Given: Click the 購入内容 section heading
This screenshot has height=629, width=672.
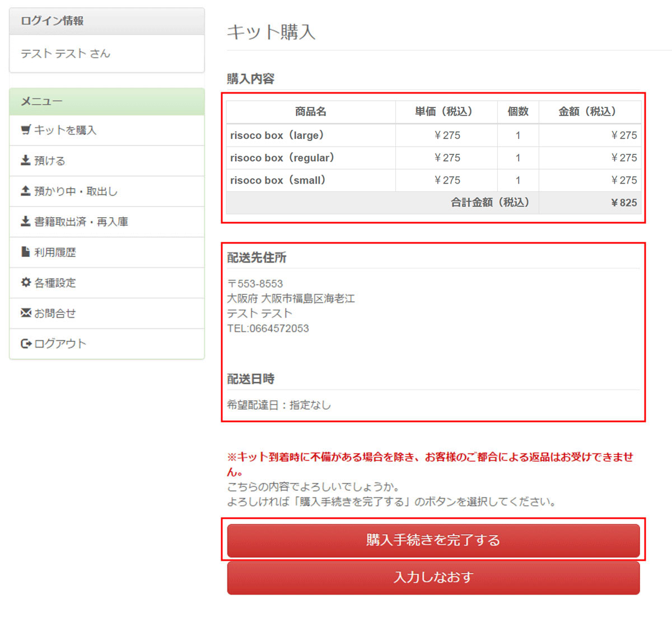Looking at the screenshot, I should tap(251, 78).
